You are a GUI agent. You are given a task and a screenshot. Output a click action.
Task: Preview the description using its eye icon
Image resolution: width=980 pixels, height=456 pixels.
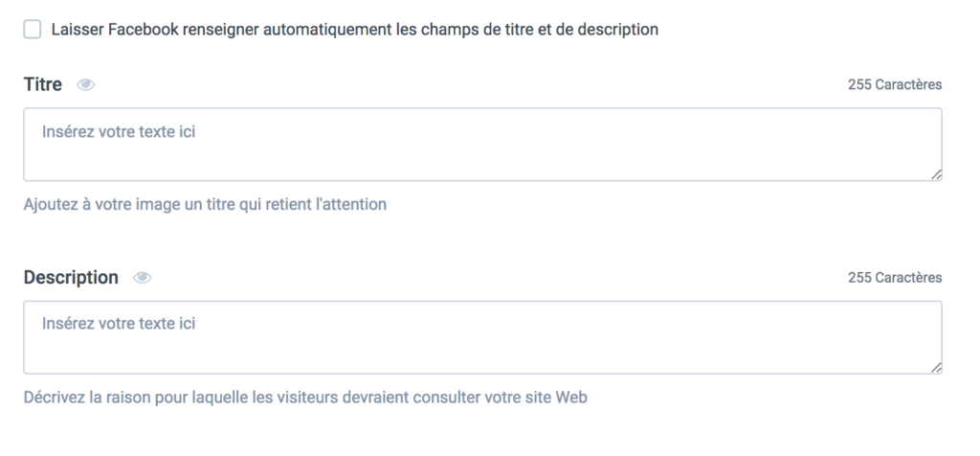[x=142, y=278]
